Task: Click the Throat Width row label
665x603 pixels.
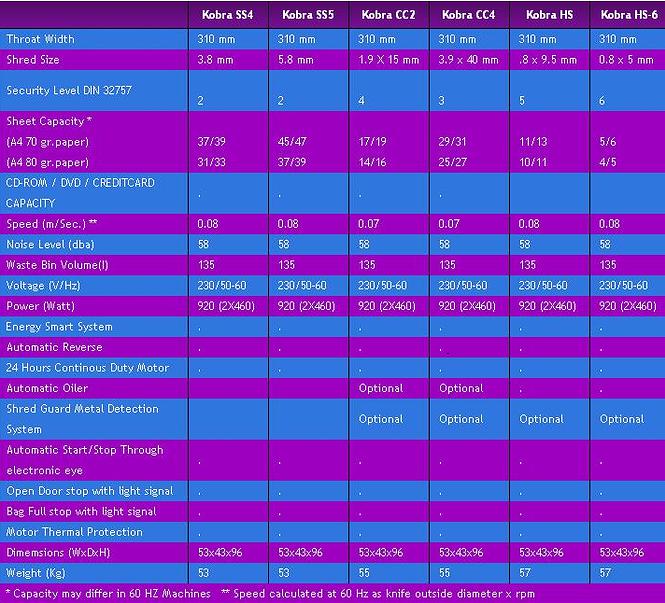Action: click(41, 39)
